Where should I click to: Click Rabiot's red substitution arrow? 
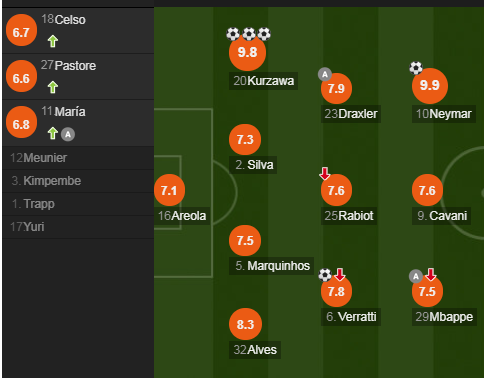325,173
